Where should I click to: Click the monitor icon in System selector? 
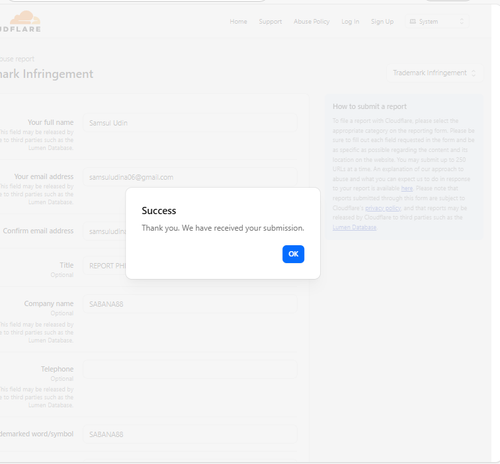pos(412,22)
